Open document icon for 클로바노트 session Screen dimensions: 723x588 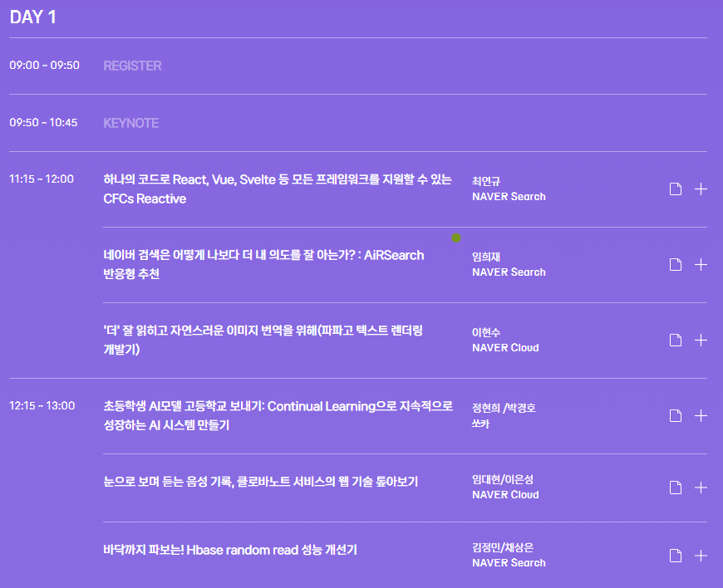point(676,488)
